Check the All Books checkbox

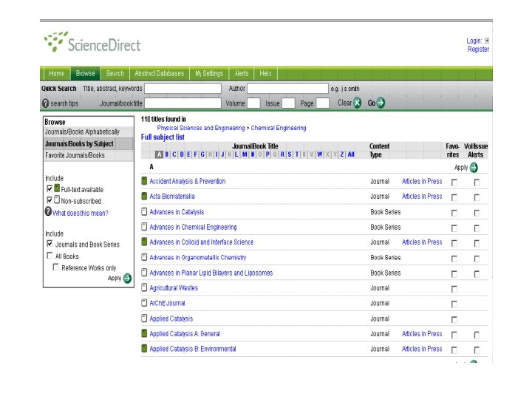(50, 256)
